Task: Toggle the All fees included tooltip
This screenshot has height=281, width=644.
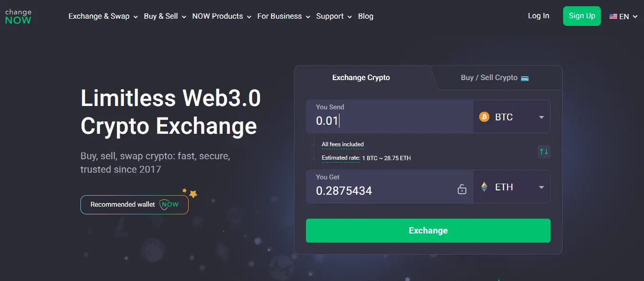Action: tap(343, 144)
